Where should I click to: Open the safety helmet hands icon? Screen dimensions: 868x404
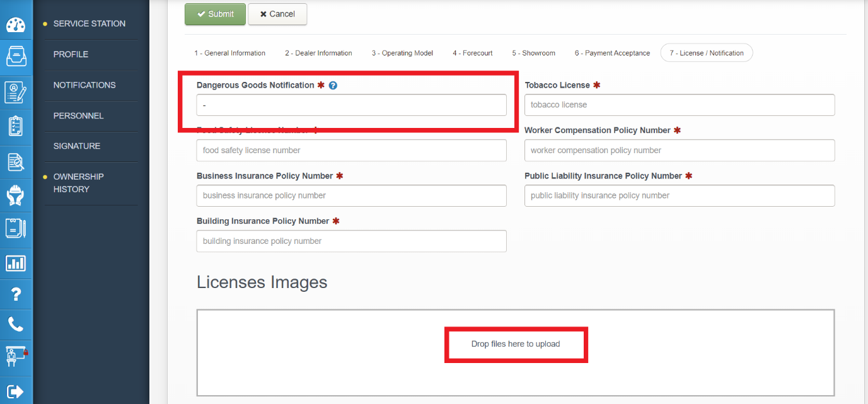tap(16, 195)
